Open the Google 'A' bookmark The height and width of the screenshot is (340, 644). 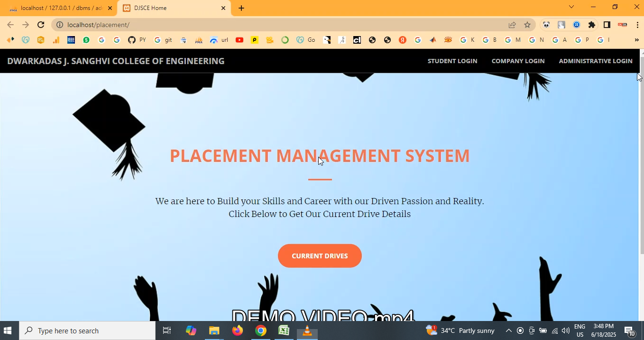559,40
